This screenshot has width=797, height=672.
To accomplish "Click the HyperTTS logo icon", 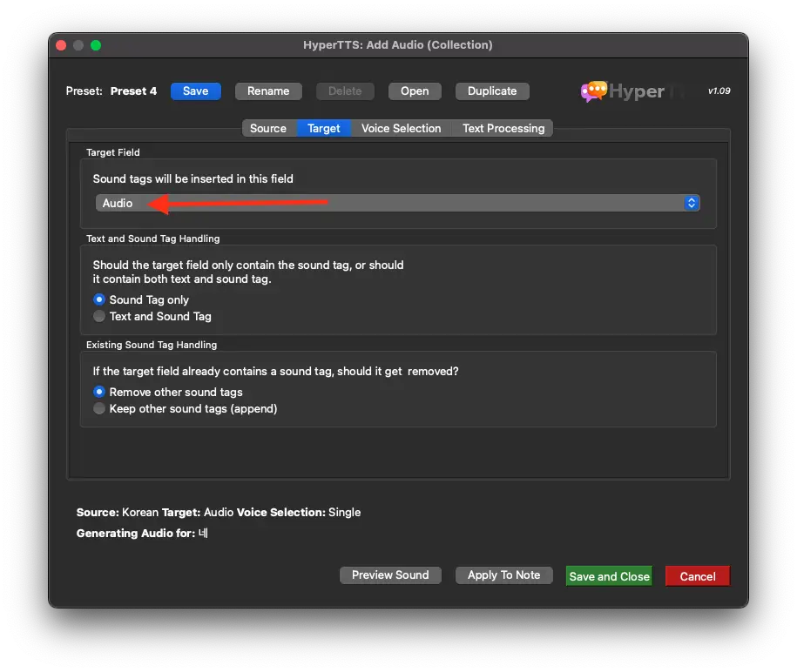I will [x=594, y=91].
